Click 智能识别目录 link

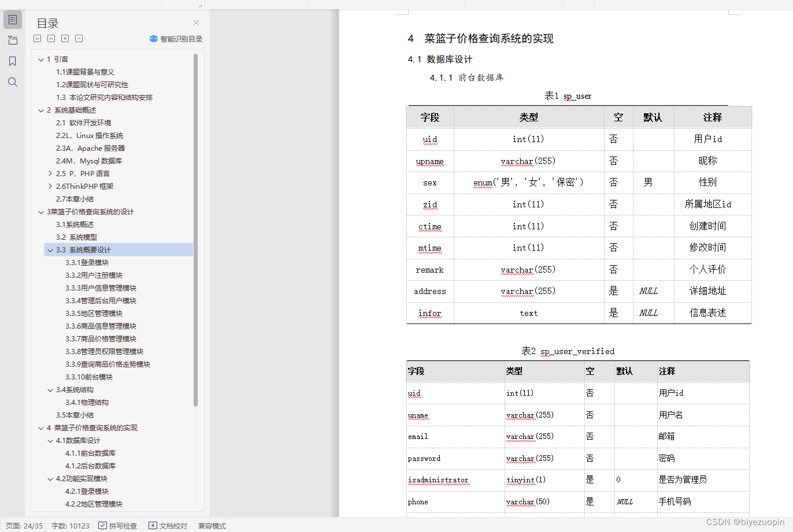(x=181, y=39)
